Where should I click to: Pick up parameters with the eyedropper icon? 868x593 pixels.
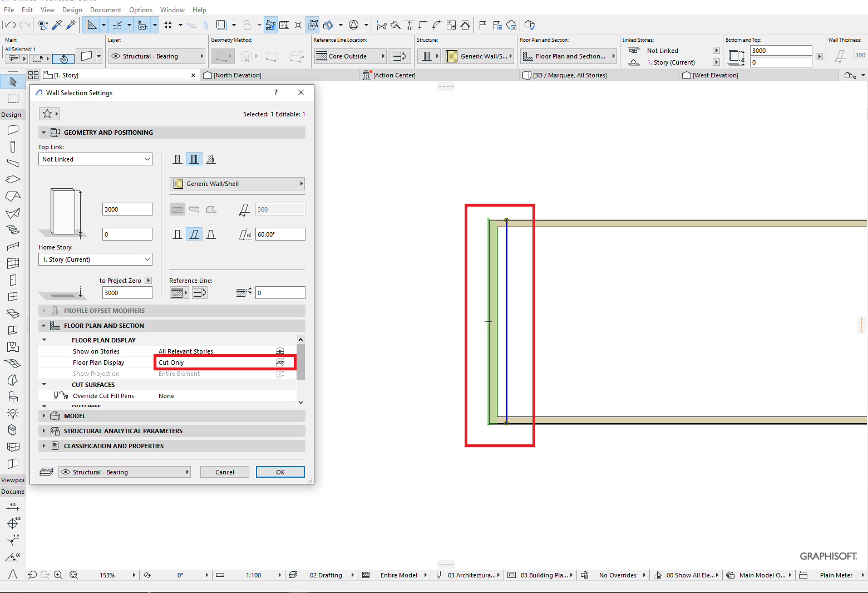click(x=56, y=24)
